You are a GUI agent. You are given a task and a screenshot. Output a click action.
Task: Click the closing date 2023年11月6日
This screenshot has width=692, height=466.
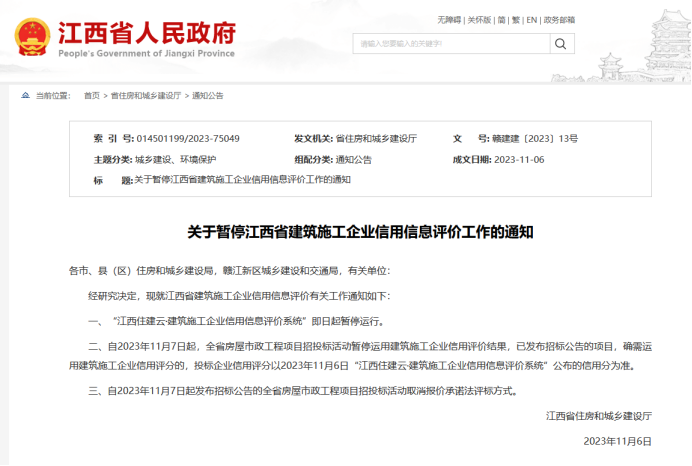[617, 441]
